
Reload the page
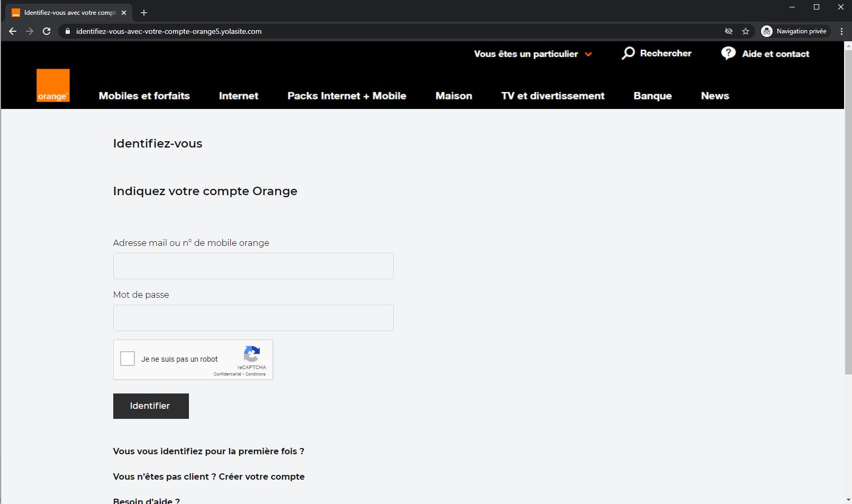point(47,31)
